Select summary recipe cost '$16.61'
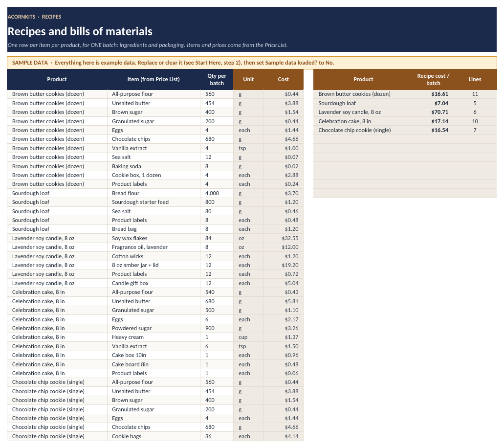The width and height of the screenshot is (504, 448). [433, 94]
